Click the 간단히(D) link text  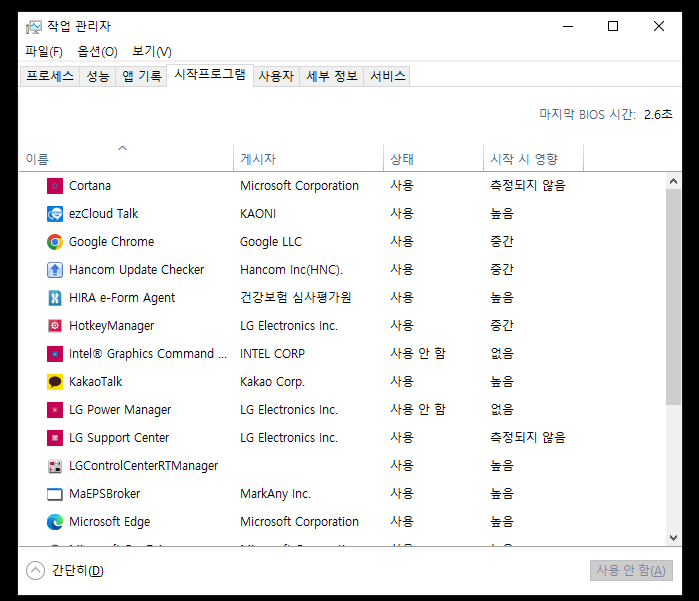(78, 570)
